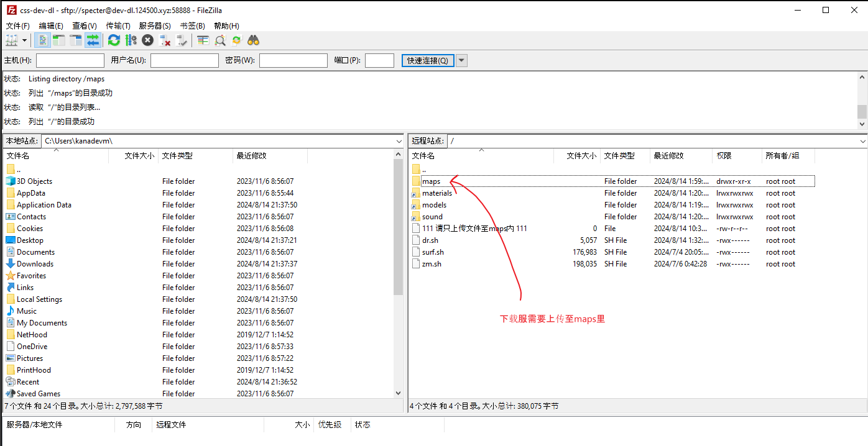The width and height of the screenshot is (868, 446).
Task: Open the 传输(T) menu
Action: (118, 25)
